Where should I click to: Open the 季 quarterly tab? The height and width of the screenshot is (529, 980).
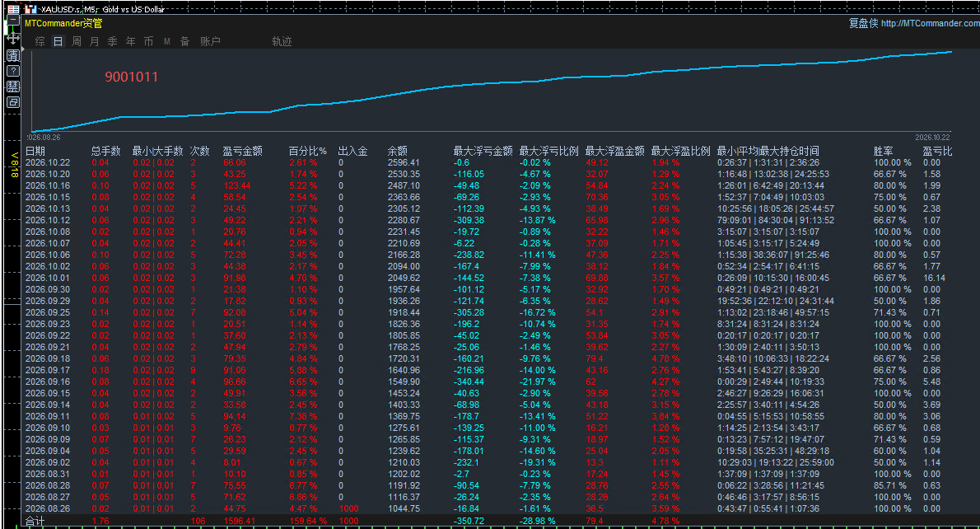pyautogui.click(x=113, y=41)
